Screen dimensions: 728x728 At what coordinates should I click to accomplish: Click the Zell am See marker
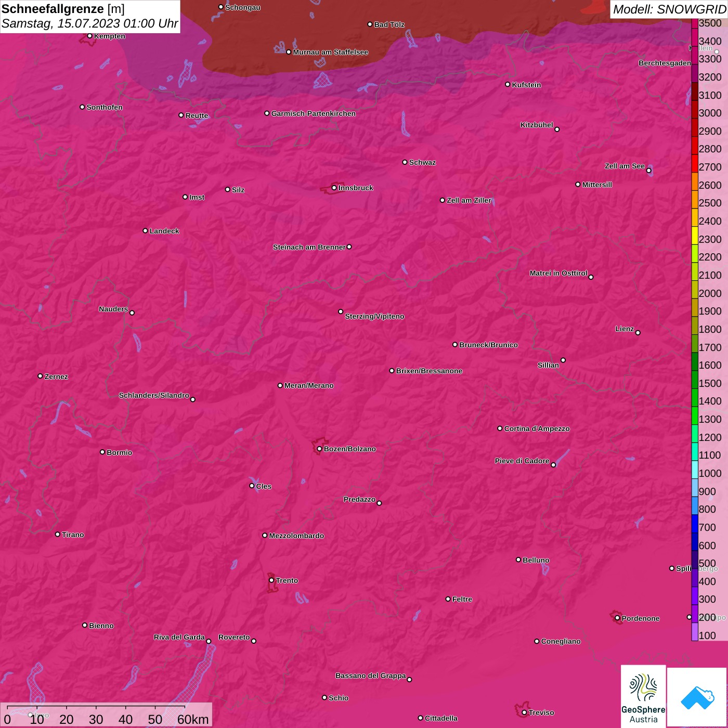pos(648,170)
